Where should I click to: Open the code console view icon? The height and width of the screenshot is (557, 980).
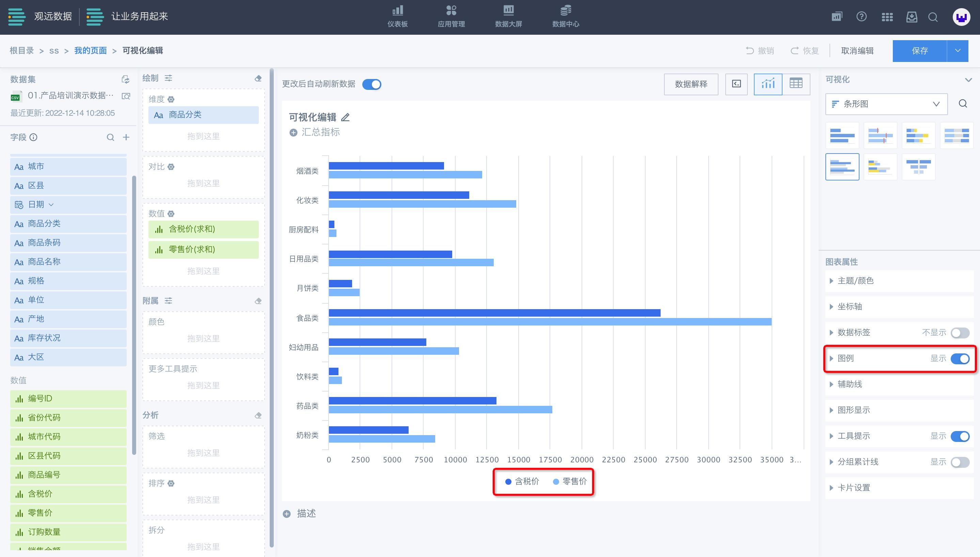(736, 84)
